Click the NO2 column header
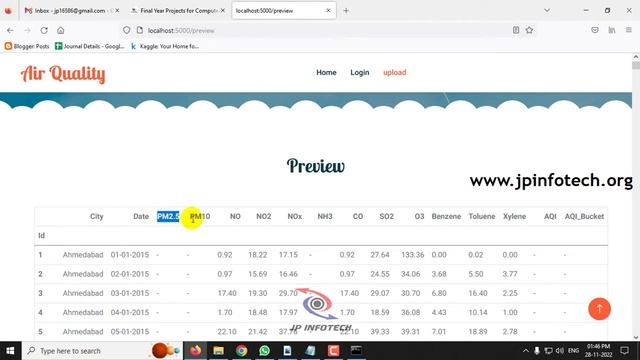Image resolution: width=640 pixels, height=360 pixels. (x=264, y=216)
